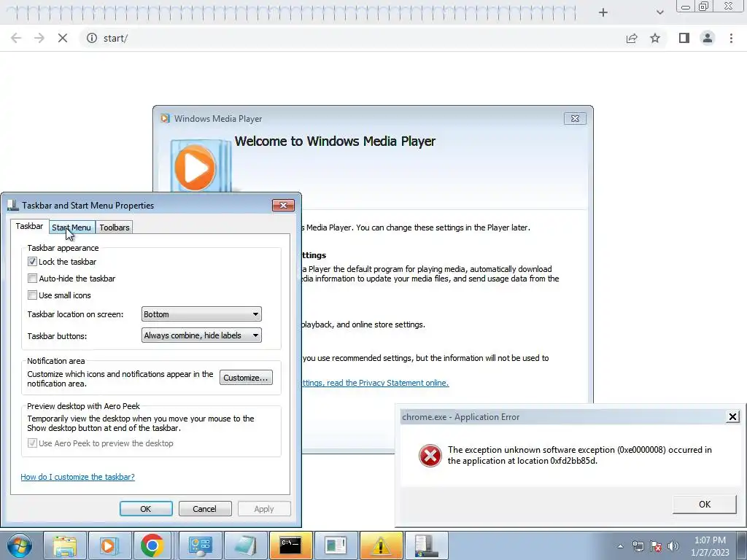
Task: Open the window-with-document taskbar icon
Action: [x=336, y=545]
